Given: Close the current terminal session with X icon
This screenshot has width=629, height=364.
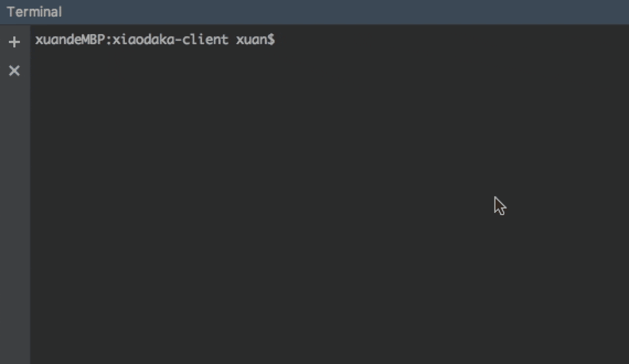Looking at the screenshot, I should click(14, 71).
